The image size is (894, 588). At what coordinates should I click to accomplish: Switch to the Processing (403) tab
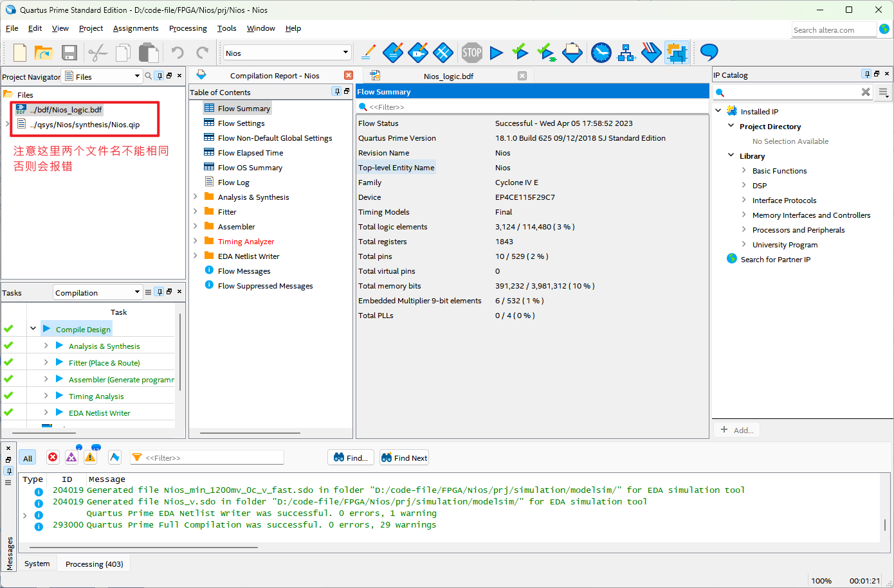click(x=95, y=564)
